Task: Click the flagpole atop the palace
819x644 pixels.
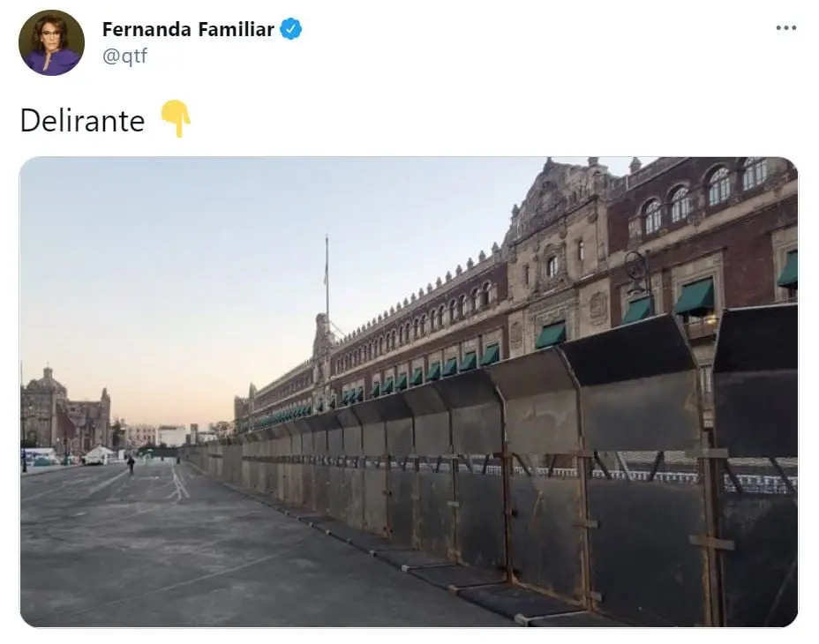Action: click(327, 277)
